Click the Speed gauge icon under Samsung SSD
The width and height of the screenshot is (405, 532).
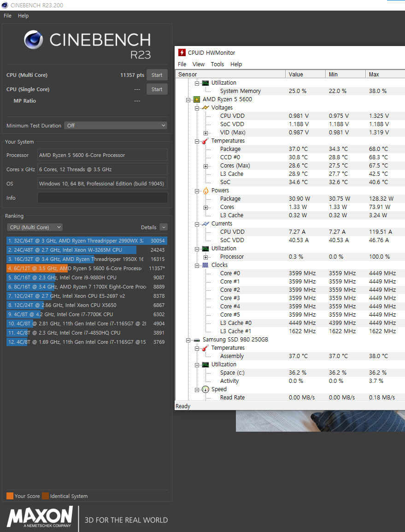[x=205, y=389]
